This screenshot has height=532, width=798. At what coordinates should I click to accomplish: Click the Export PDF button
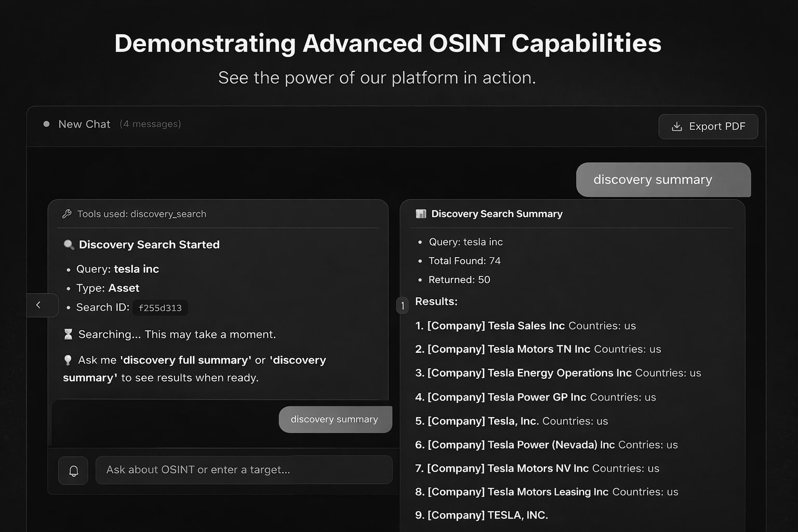[x=708, y=127]
